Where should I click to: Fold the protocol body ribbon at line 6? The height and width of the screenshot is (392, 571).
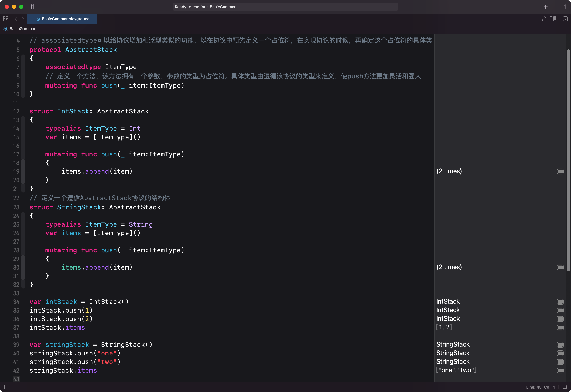[23, 76]
